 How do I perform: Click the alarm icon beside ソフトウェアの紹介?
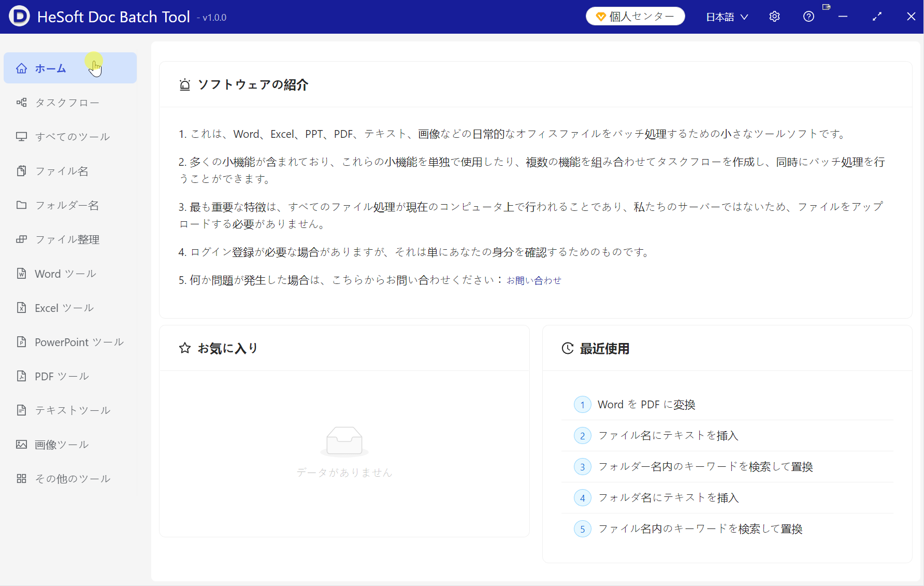click(185, 85)
